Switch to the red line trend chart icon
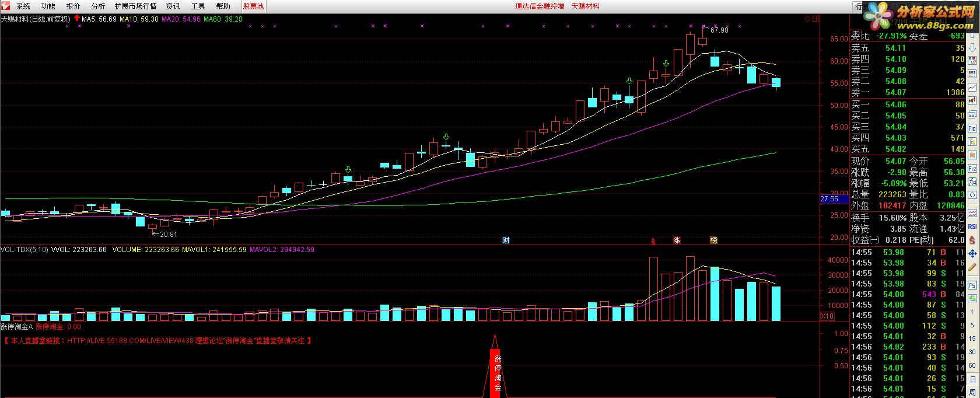 tap(972, 87)
